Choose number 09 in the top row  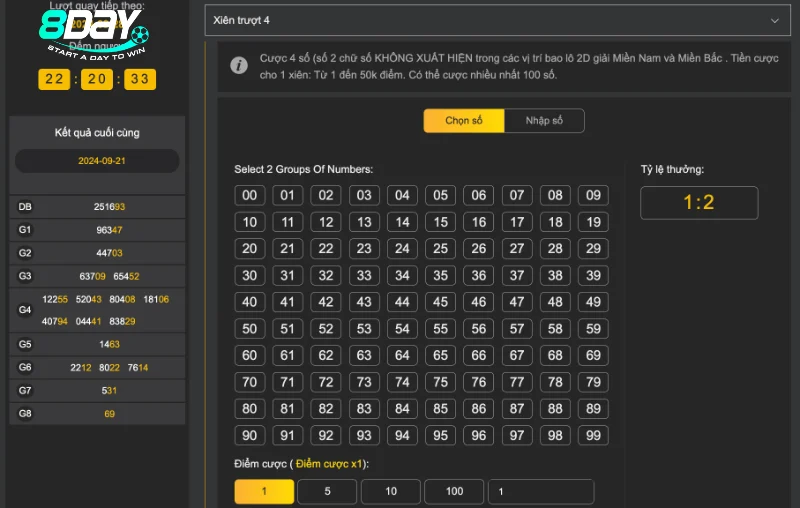593,196
